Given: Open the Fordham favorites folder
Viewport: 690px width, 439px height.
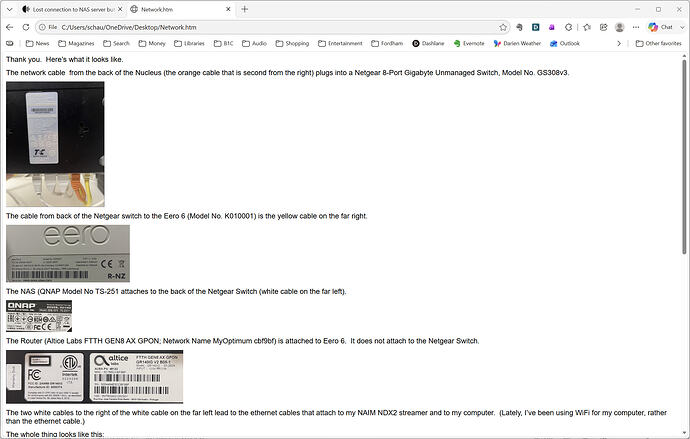Looking at the screenshot, I should pyautogui.click(x=387, y=44).
